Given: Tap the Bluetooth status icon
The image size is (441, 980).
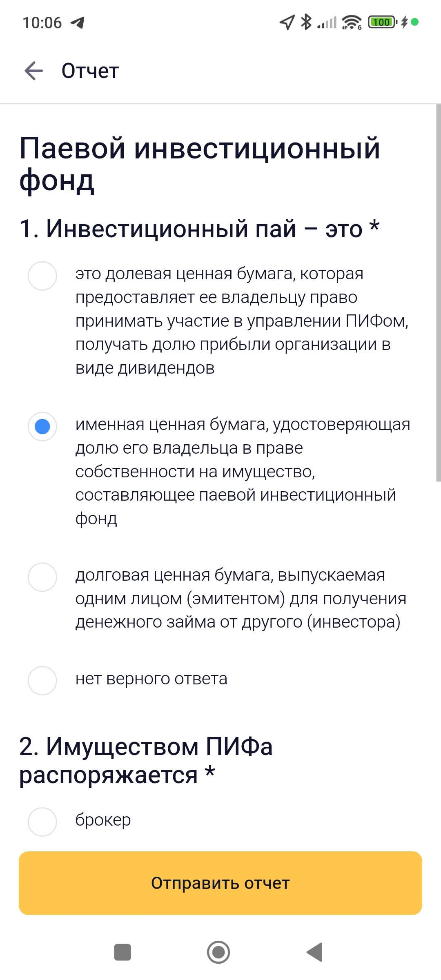Looking at the screenshot, I should (306, 22).
